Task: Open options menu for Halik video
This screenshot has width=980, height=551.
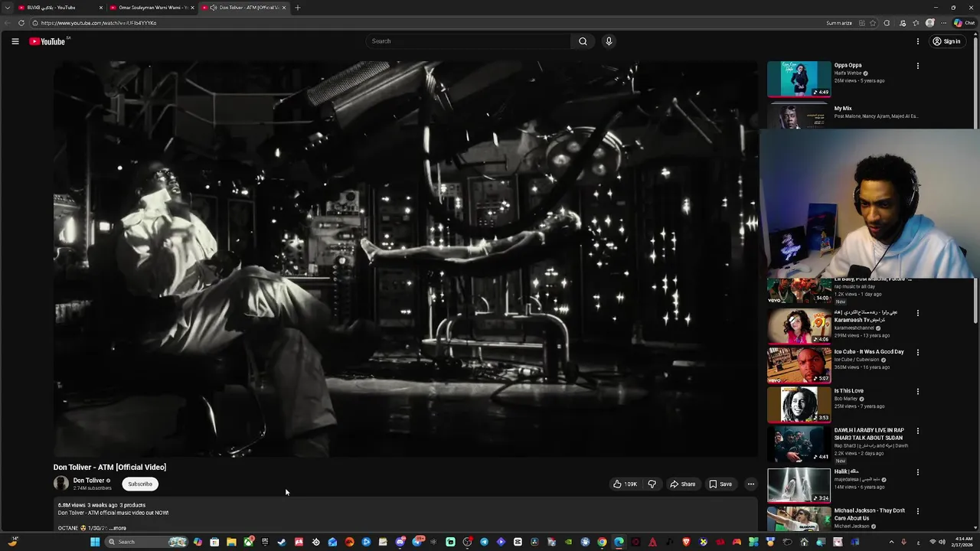Action: click(x=917, y=472)
